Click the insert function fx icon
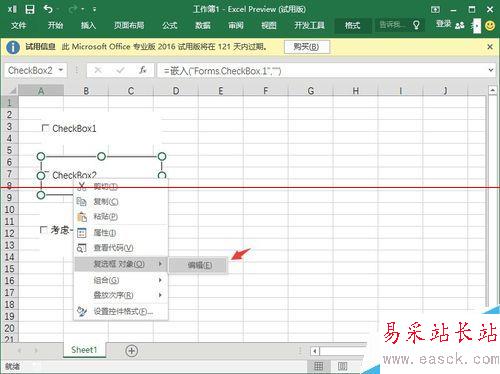This screenshot has height=374, width=500. coord(143,70)
